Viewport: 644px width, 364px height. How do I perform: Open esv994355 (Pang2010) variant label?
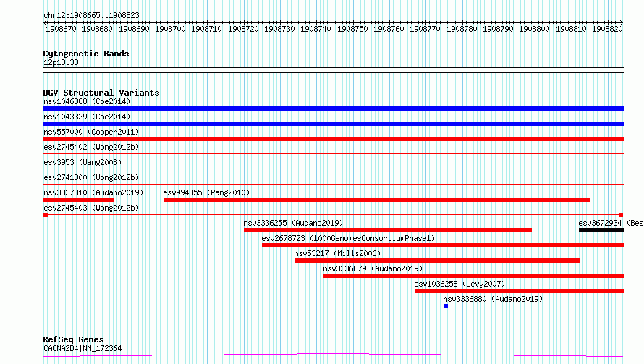[x=206, y=192]
